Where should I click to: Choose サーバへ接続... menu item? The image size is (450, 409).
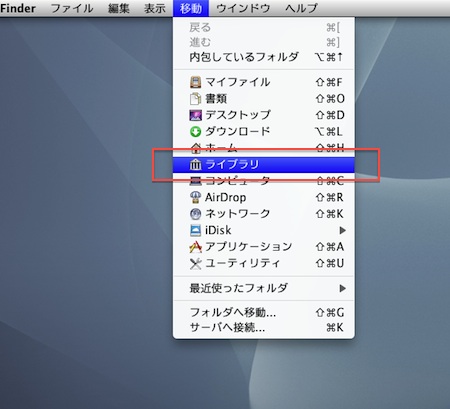(x=264, y=328)
